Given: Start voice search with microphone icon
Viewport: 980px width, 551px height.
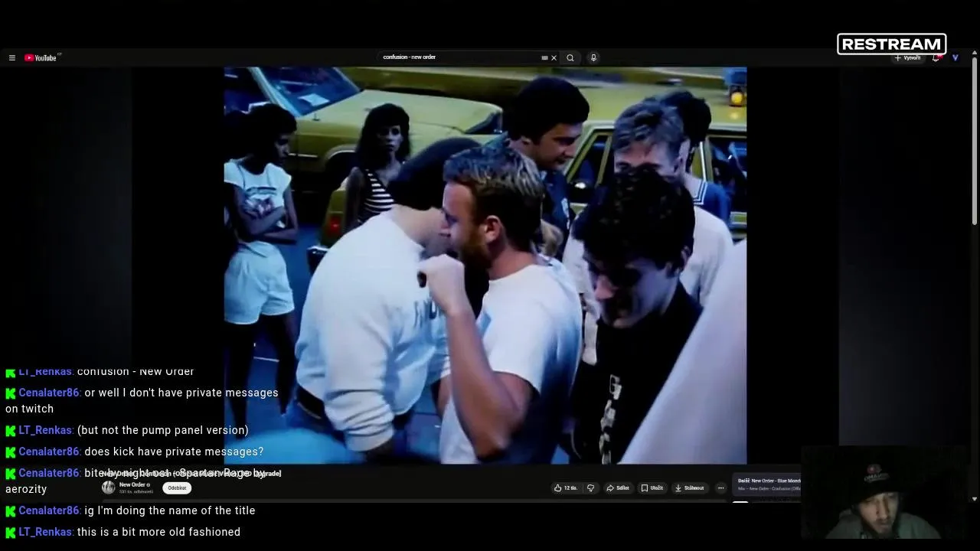Looking at the screenshot, I should pos(593,57).
